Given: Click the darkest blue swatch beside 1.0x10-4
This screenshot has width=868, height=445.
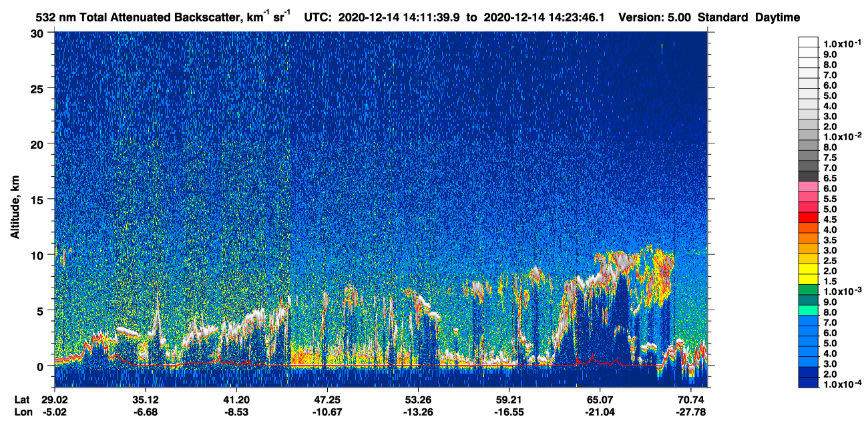Looking at the screenshot, I should tap(808, 382).
